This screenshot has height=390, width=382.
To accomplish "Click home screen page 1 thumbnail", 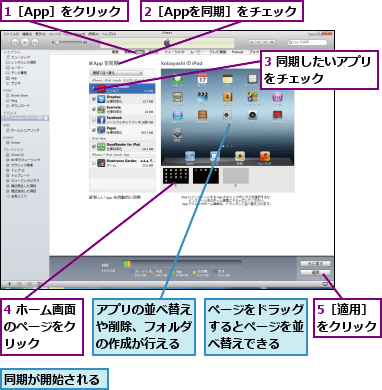I will point(176,176).
